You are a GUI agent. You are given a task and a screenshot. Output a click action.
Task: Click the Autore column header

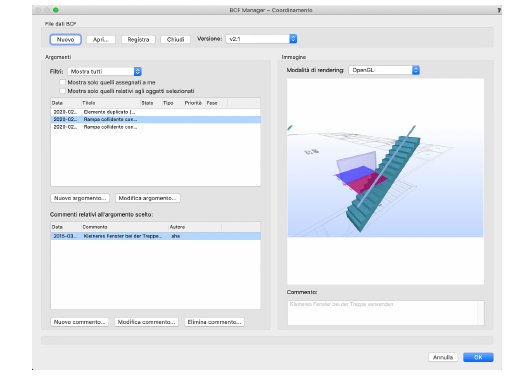click(195, 227)
